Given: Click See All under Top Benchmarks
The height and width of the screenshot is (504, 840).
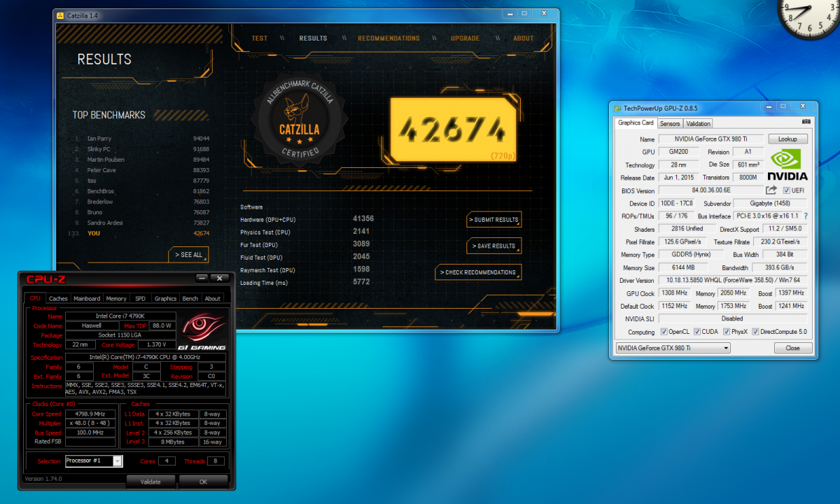Looking at the screenshot, I should [188, 255].
